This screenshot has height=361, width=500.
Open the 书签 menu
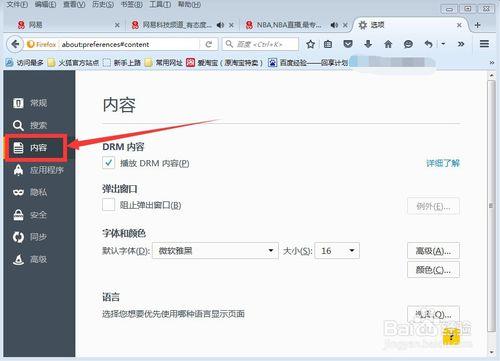pyautogui.click(x=131, y=5)
